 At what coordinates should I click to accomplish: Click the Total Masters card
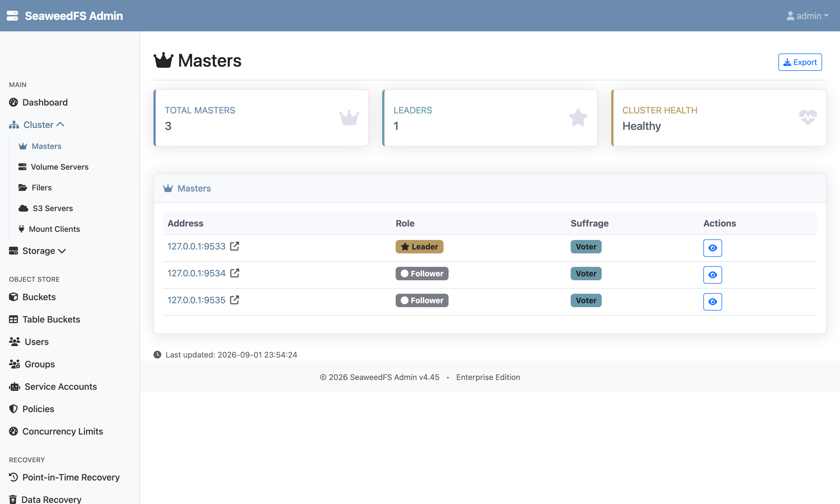261,118
